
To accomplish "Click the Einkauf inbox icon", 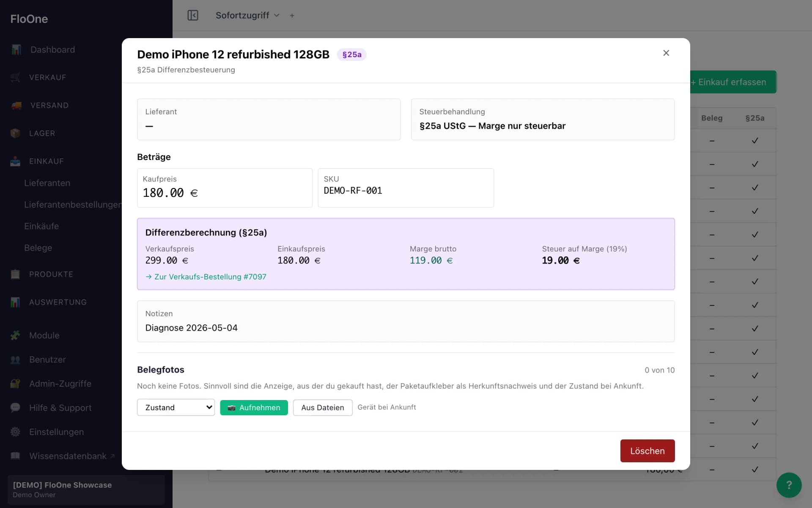I will click(15, 161).
